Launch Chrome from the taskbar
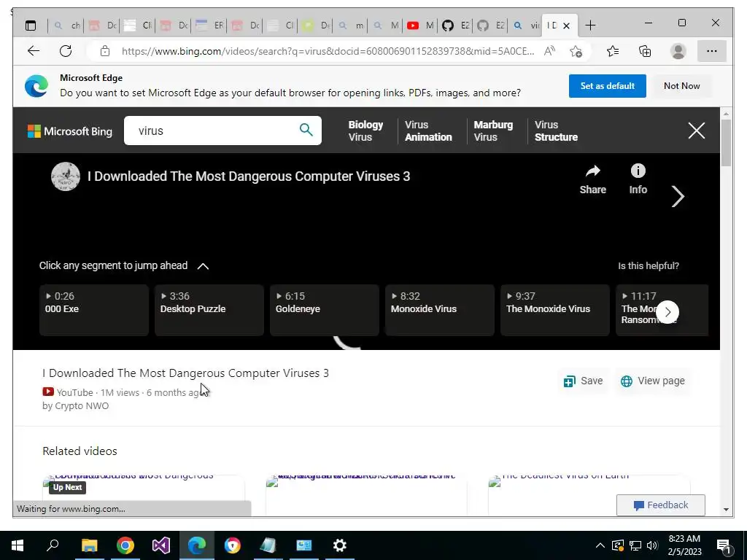Image resolution: width=747 pixels, height=560 pixels. [125, 545]
